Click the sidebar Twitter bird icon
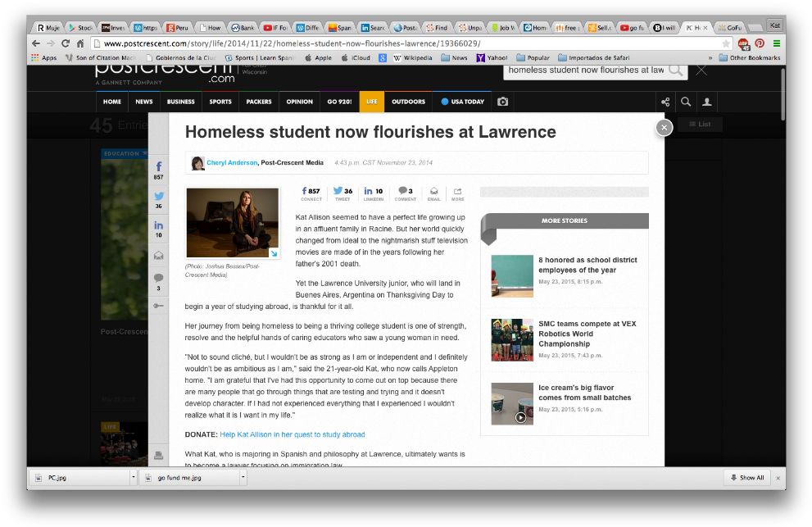This screenshot has width=812, height=527. [158, 197]
